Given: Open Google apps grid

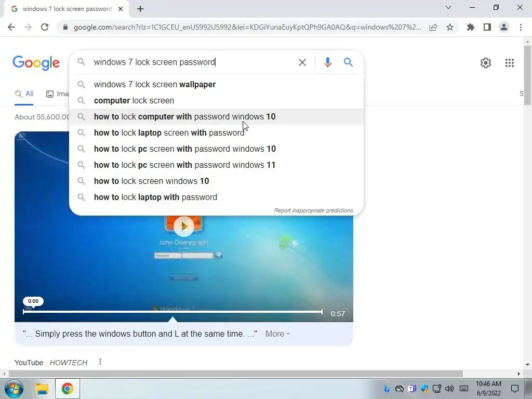Looking at the screenshot, I should pos(509,63).
